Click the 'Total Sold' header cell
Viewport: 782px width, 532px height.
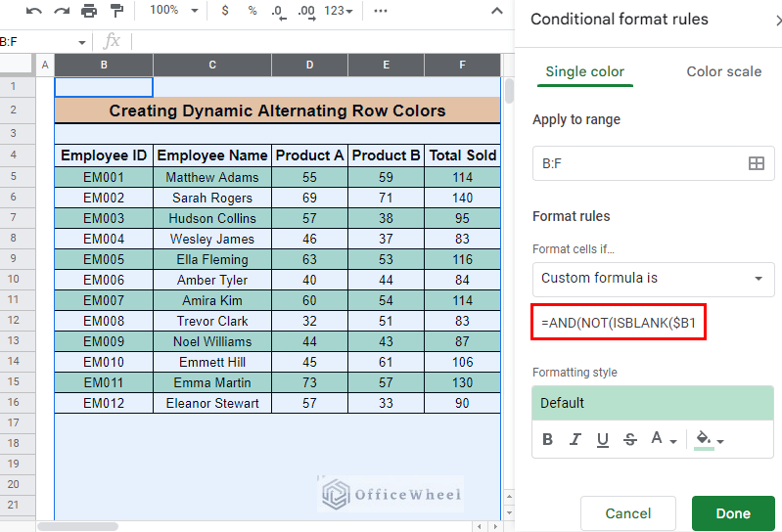tap(462, 155)
